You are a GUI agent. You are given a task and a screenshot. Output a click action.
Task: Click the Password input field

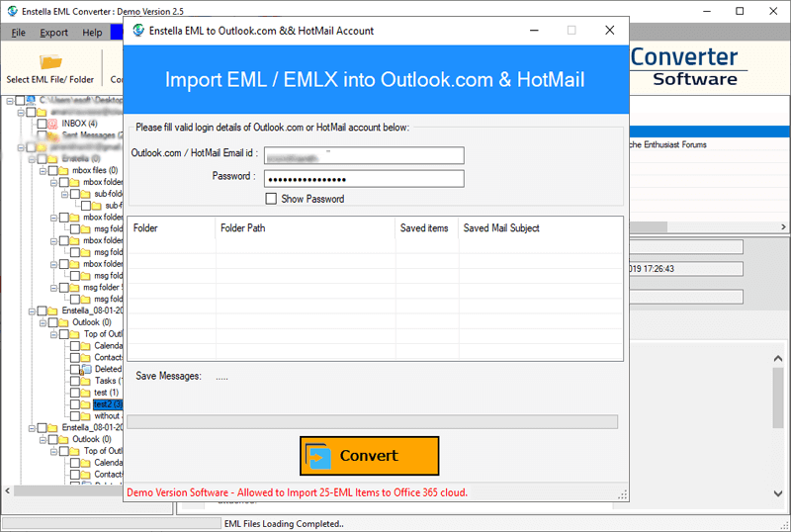(x=364, y=179)
